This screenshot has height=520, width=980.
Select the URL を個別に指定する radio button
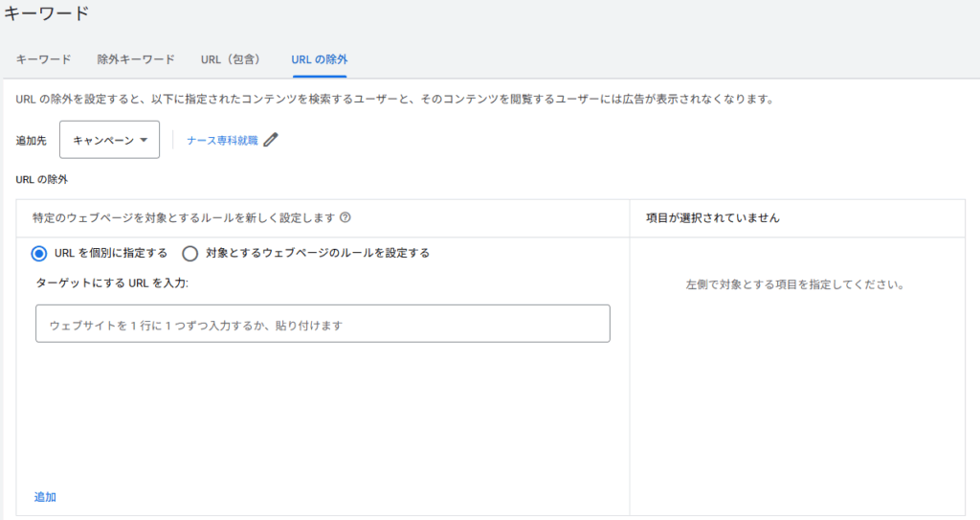[38, 254]
